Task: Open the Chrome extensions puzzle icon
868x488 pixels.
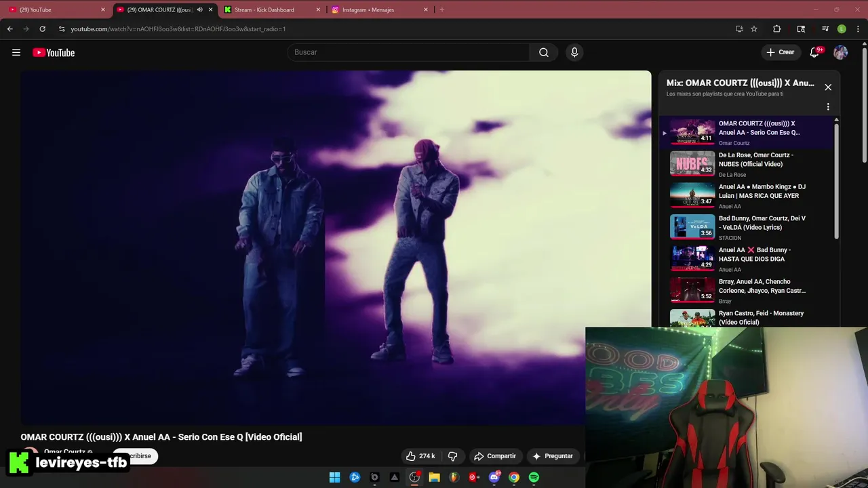Action: (777, 28)
